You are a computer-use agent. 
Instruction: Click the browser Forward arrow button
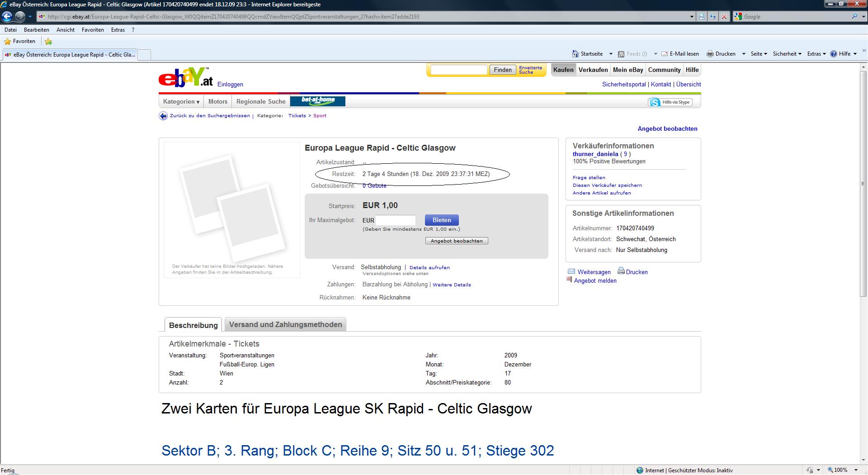click(20, 17)
